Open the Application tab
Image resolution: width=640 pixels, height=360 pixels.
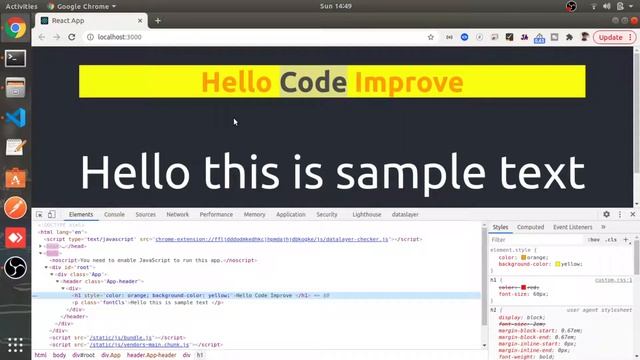coord(291,214)
